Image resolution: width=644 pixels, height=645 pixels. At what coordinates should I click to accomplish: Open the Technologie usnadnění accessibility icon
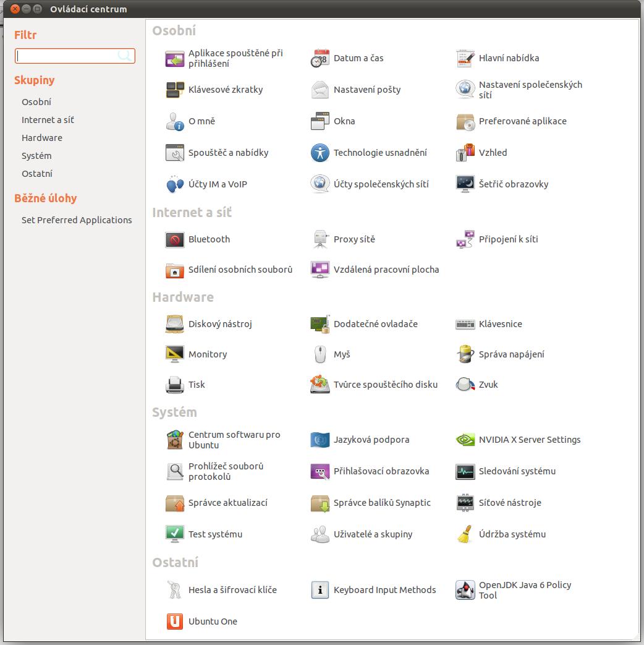click(320, 153)
